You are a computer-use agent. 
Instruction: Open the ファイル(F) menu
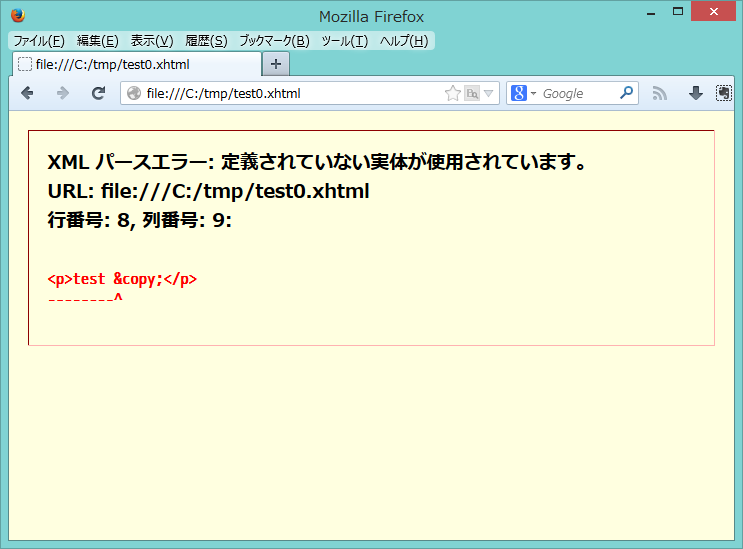pos(39,41)
